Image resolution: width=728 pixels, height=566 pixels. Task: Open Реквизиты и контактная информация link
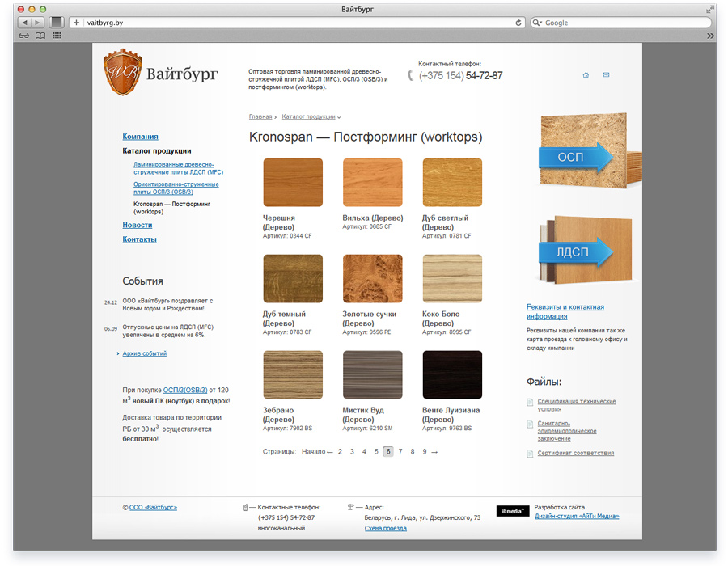point(565,312)
